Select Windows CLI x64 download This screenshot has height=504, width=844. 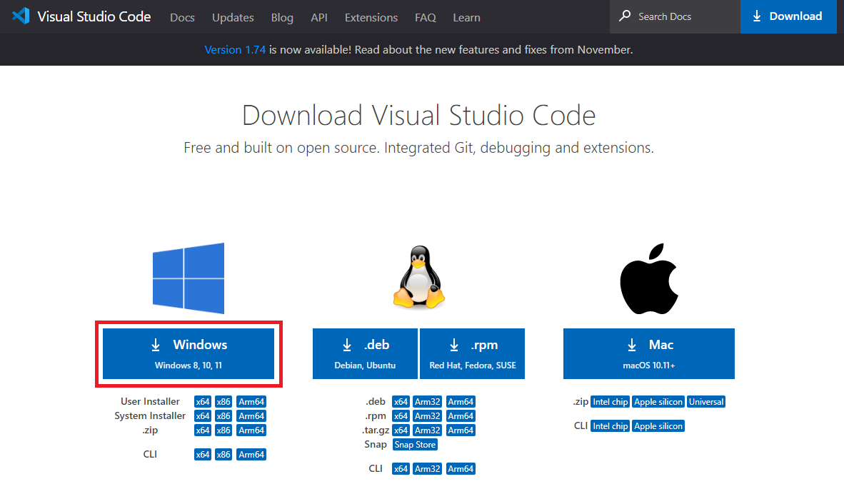202,455
